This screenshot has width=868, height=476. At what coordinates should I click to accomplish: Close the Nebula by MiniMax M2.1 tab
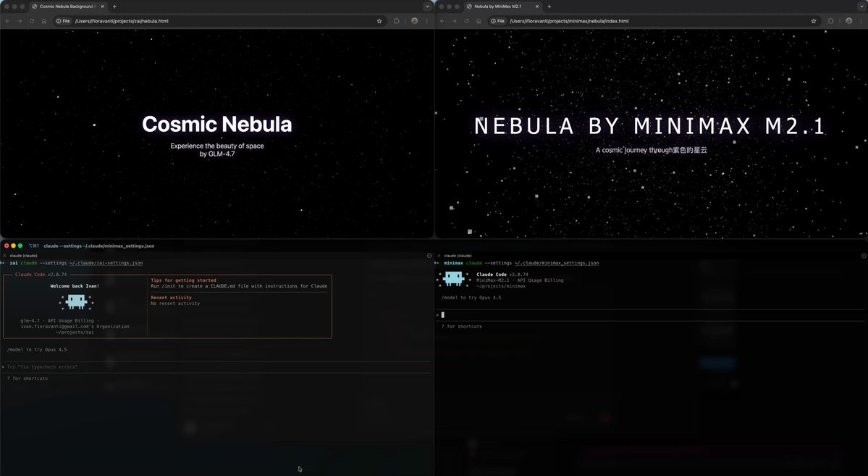coord(537,7)
